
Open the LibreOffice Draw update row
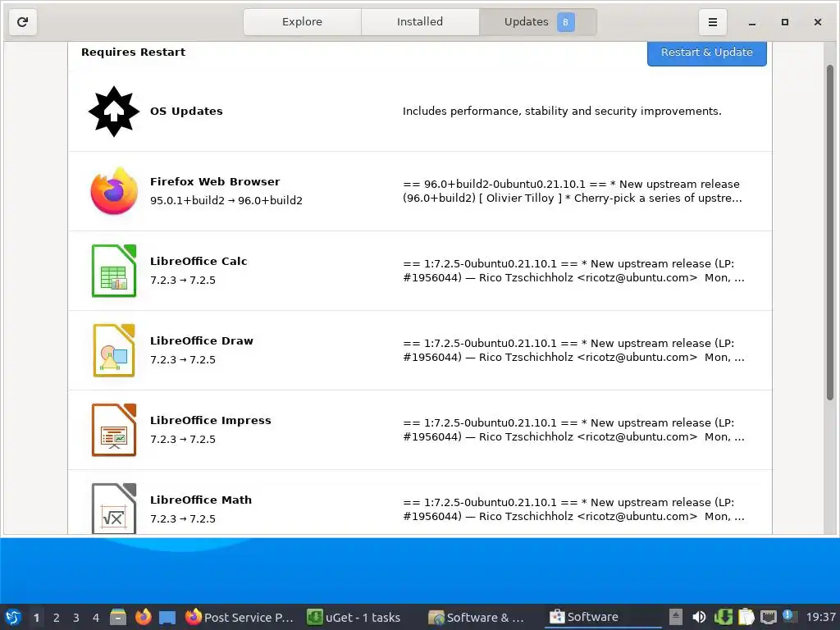click(420, 350)
